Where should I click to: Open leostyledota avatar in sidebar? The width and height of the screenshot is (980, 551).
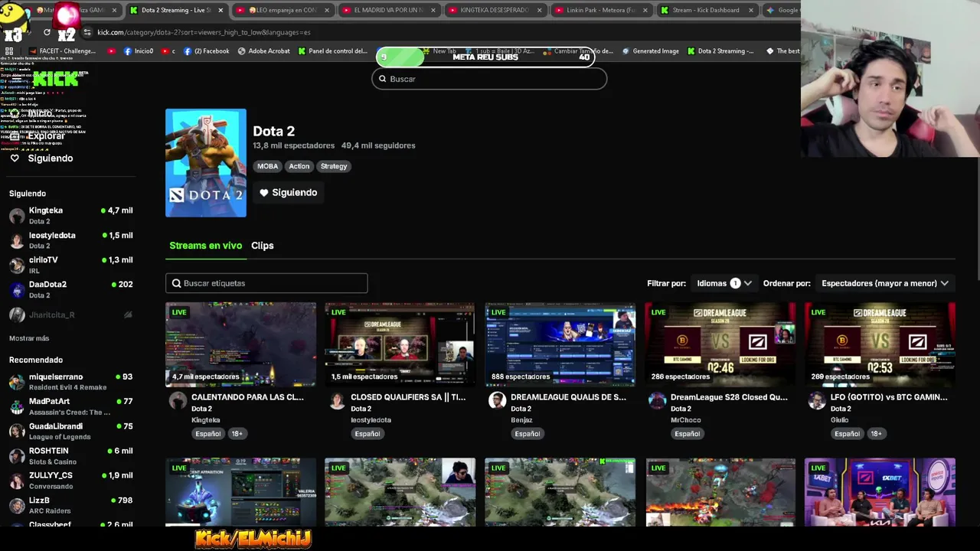17,240
